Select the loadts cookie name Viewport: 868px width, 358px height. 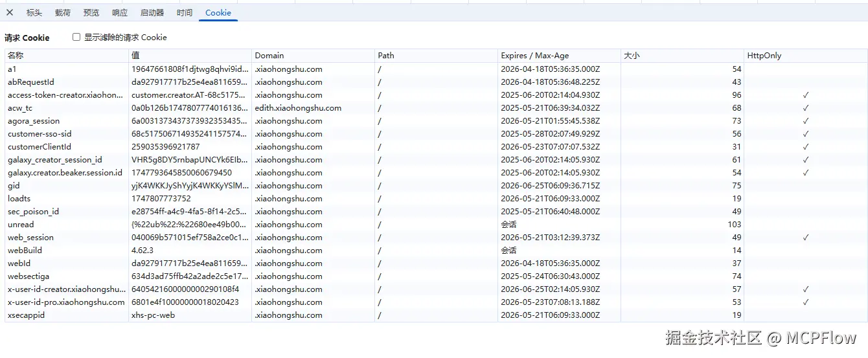tap(19, 199)
